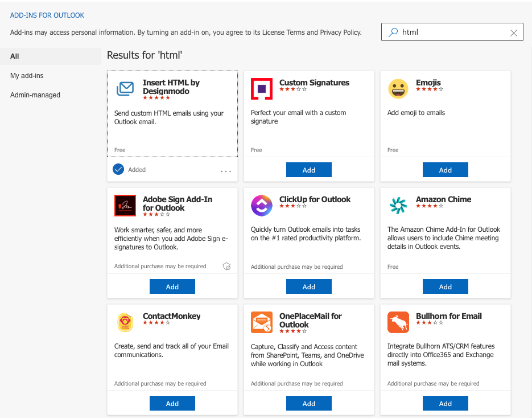Click the 'Results for html' heading
Image resolution: width=532 pixels, height=418 pixels.
[x=145, y=55]
